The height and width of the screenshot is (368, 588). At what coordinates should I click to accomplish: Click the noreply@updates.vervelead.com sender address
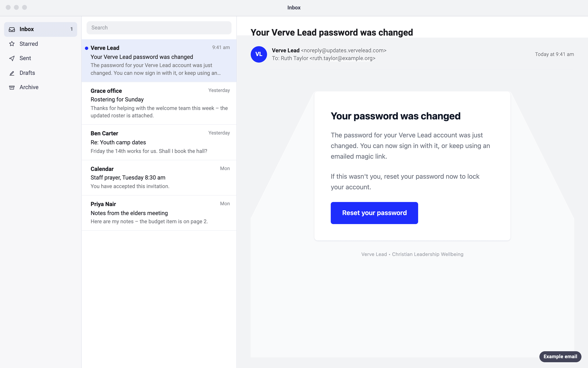[x=344, y=50]
